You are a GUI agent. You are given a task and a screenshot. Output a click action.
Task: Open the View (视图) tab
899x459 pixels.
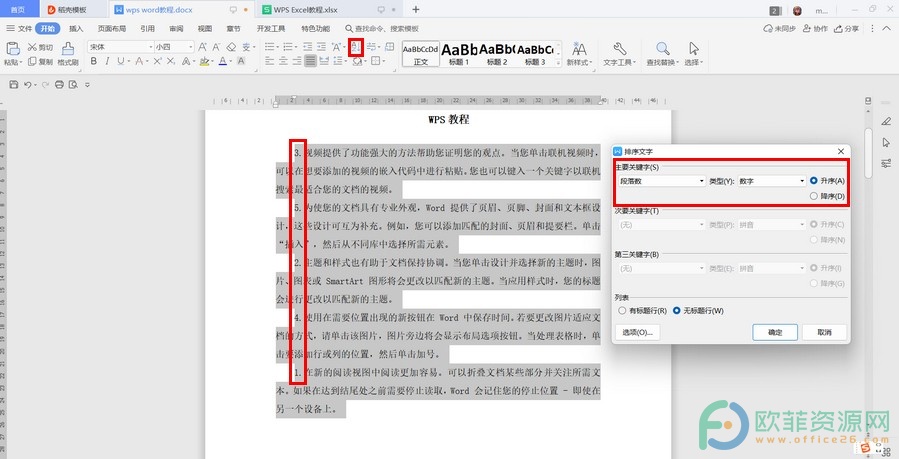[x=205, y=29]
